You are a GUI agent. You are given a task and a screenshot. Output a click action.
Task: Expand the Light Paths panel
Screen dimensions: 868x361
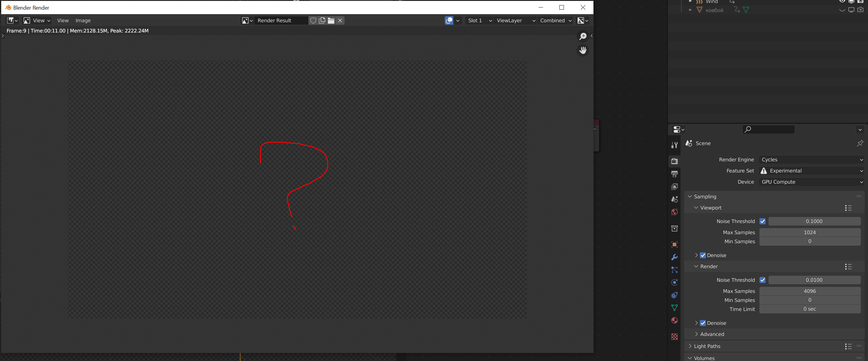706,346
